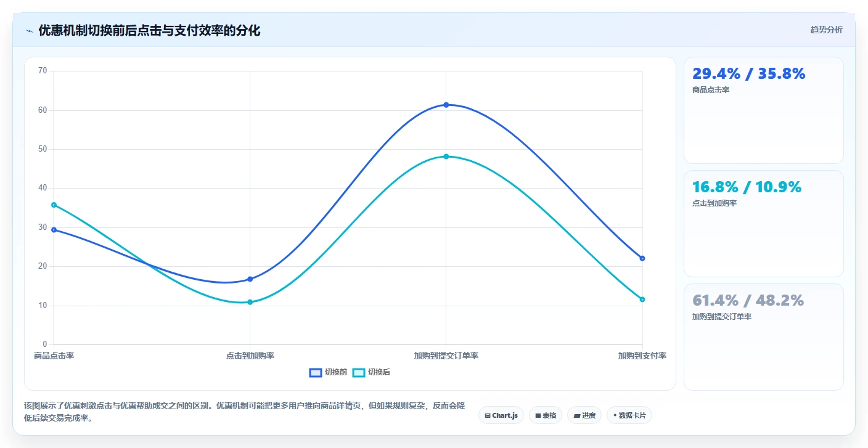Click the teal 切换后 legend color box
The width and height of the screenshot is (868, 448).
(359, 372)
